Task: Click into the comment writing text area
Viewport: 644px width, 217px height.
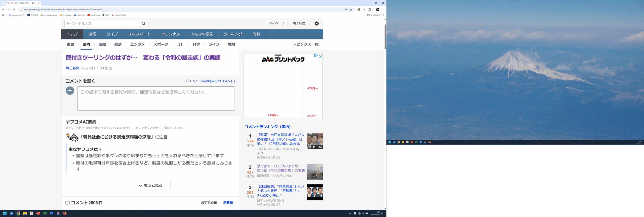Action: tap(156, 98)
